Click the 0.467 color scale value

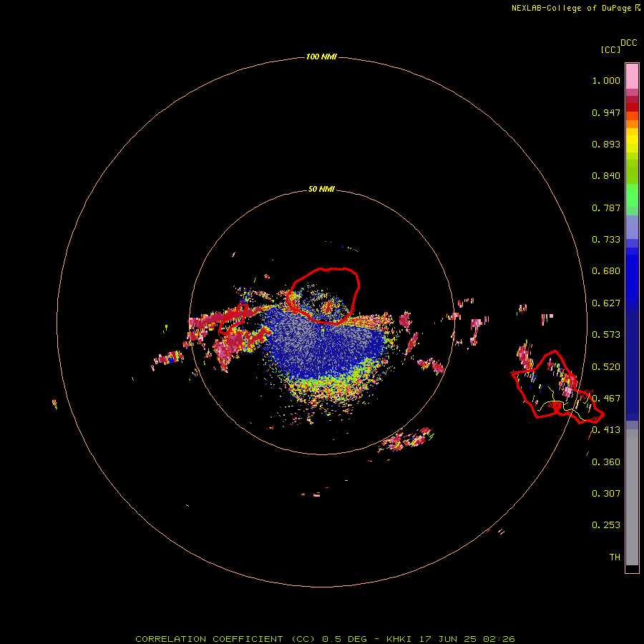click(606, 399)
